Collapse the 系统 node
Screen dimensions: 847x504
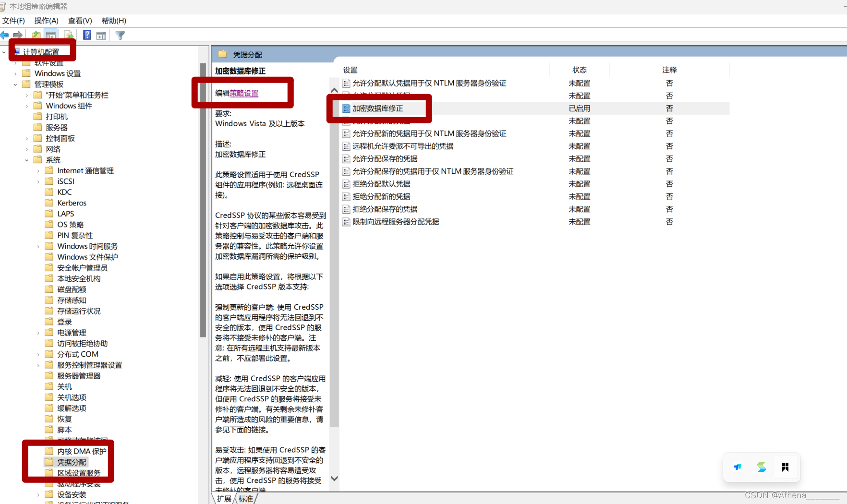coord(27,160)
